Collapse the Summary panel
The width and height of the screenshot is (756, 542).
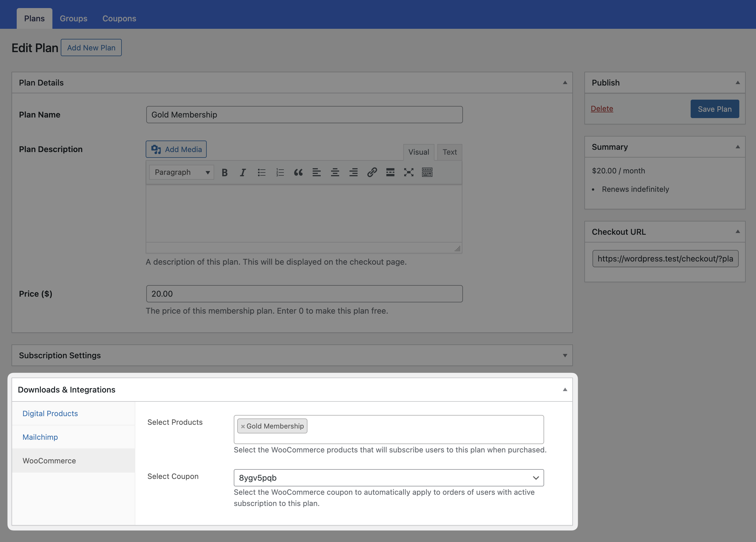[738, 147]
